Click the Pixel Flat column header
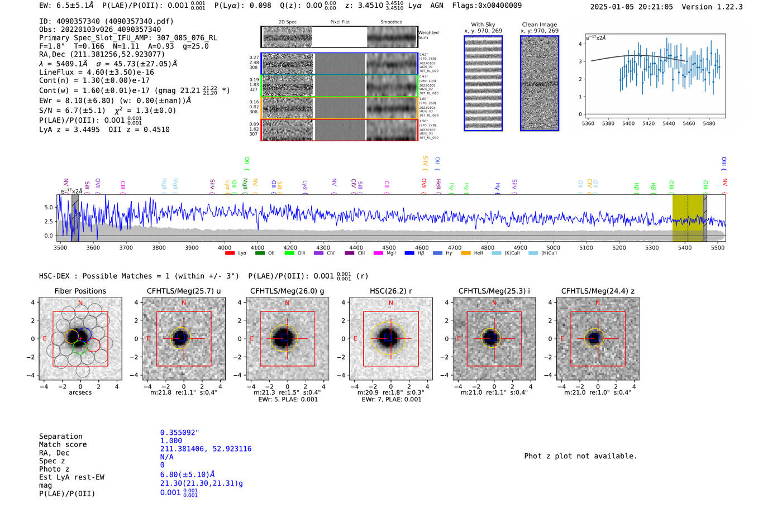This screenshot has height=532, width=782. pos(340,22)
